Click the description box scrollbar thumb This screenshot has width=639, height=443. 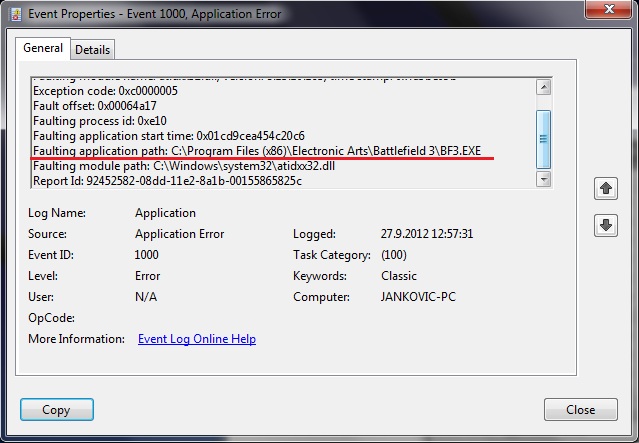pyautogui.click(x=544, y=139)
